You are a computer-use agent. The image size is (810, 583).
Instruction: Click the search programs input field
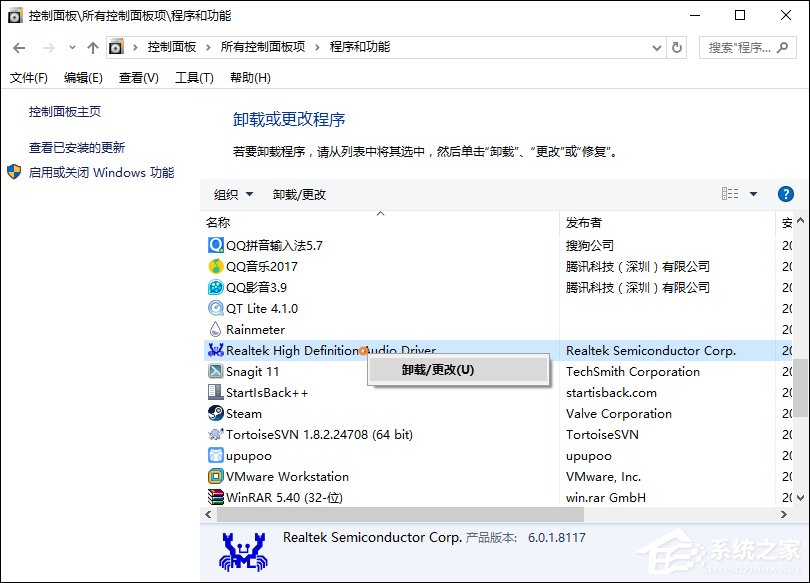pyautogui.click(x=740, y=46)
